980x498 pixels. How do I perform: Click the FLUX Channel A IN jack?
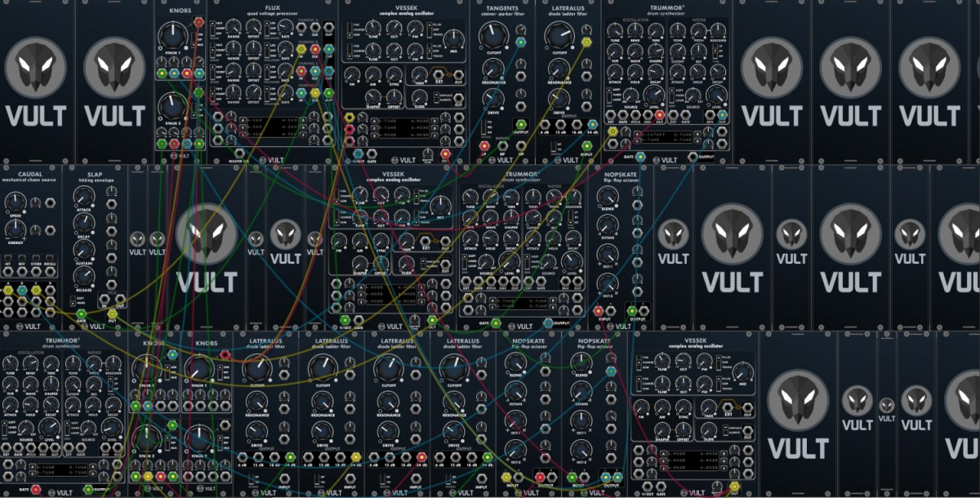pos(301,27)
